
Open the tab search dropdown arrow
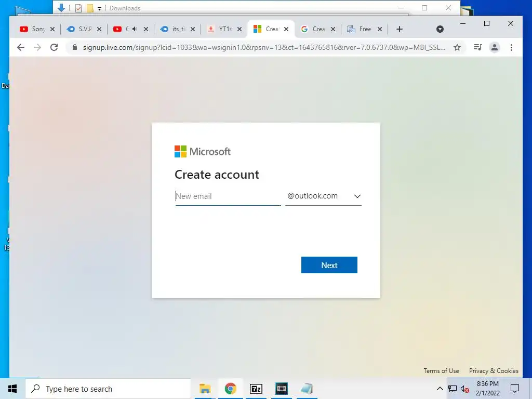point(440,29)
